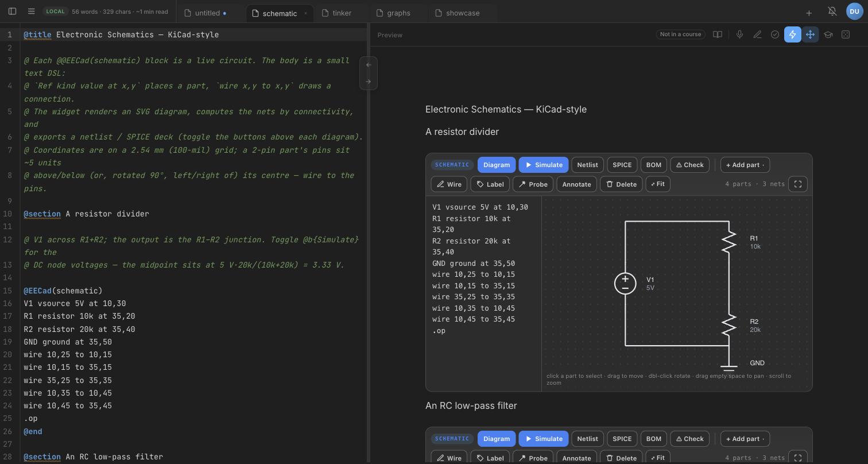This screenshot has height=464, width=868.
Task: Click 'An RC low-pass filter' preview heading
Action: pyautogui.click(x=471, y=405)
